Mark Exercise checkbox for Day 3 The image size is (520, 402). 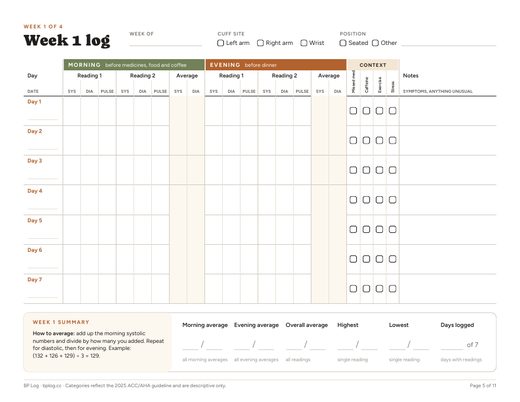pyautogui.click(x=379, y=170)
